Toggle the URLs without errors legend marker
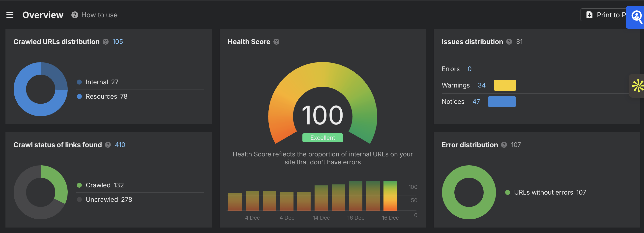 [x=508, y=192]
